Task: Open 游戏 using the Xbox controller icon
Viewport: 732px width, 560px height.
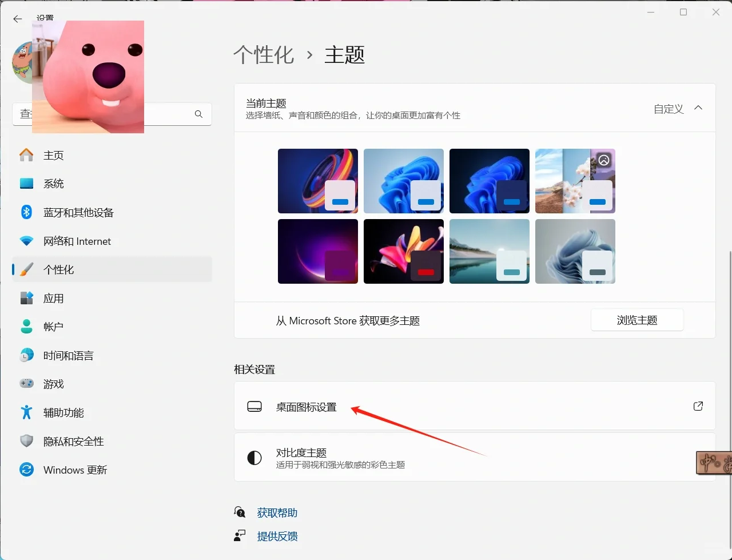Action: pos(26,383)
